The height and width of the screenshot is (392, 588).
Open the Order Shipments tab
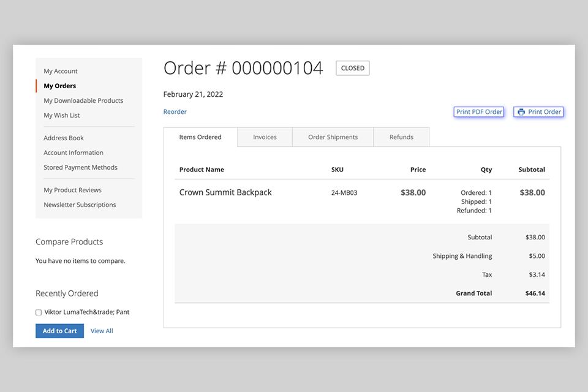(x=333, y=137)
